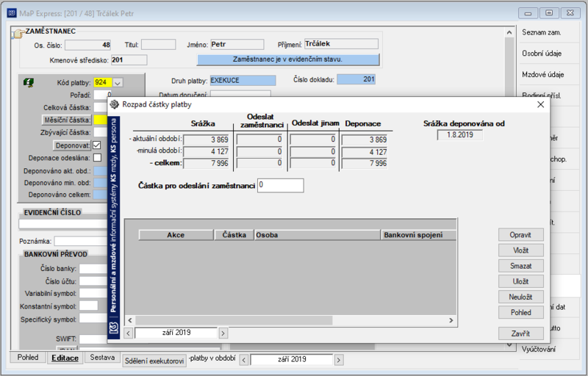The image size is (588, 376).
Task: Click the Srážka deponována od date field
Action: 460,135
